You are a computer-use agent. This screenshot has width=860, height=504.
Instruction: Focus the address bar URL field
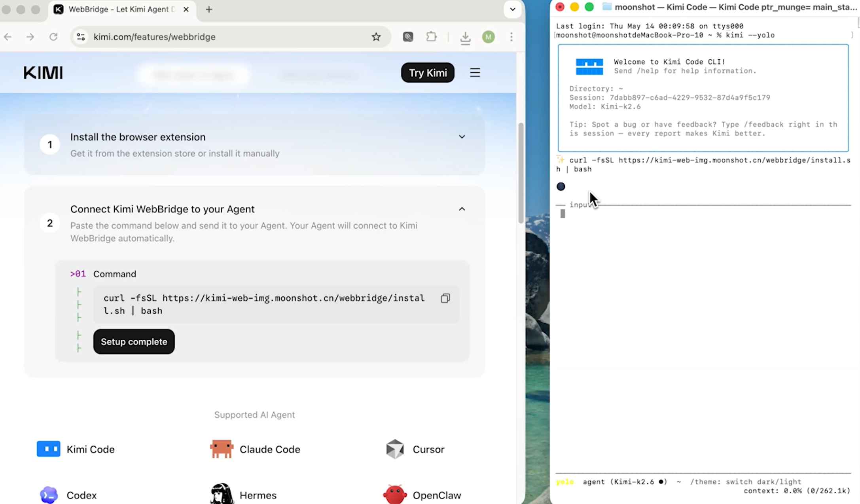[230, 37]
